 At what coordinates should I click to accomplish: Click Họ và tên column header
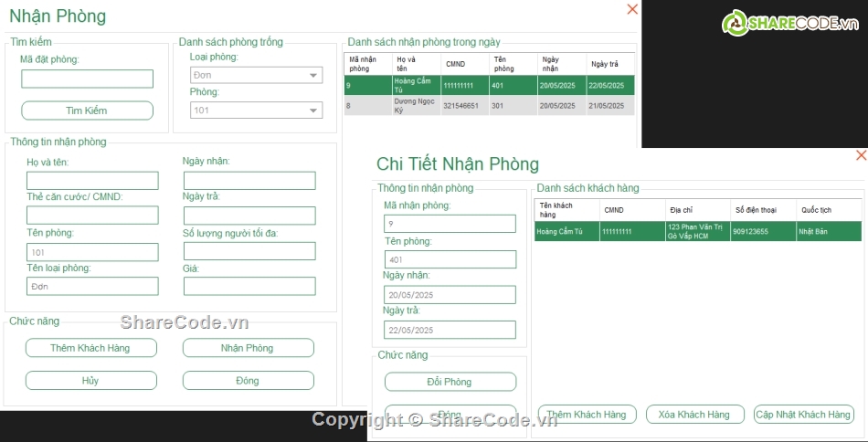tap(417, 64)
